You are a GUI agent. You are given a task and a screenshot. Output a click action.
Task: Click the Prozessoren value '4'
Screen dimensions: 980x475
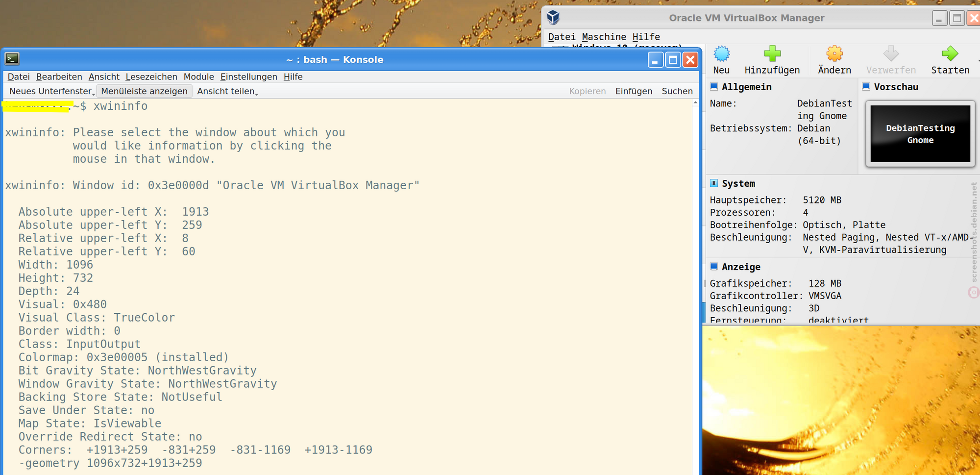[x=806, y=212]
